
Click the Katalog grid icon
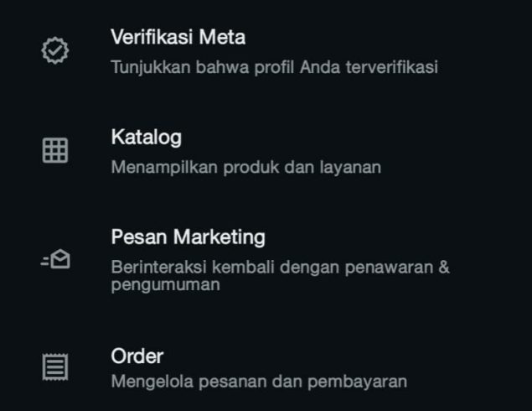55,150
